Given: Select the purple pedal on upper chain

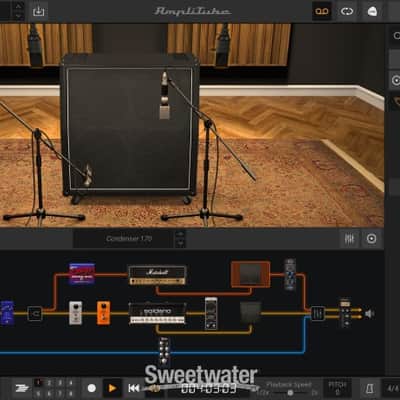Looking at the screenshot, I should pos(82,274).
